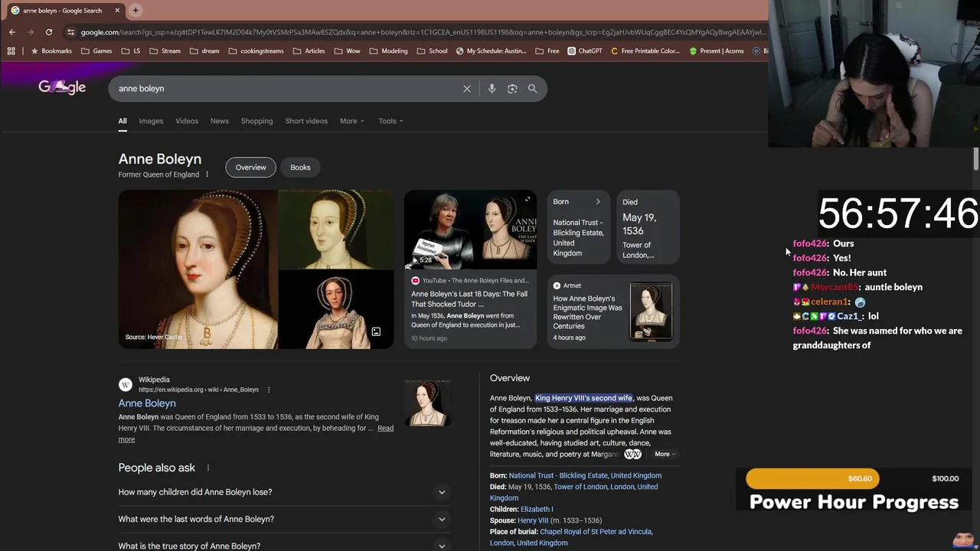This screenshot has height=551, width=980.
Task: Search by image camera lens icon
Action: [x=512, y=89]
